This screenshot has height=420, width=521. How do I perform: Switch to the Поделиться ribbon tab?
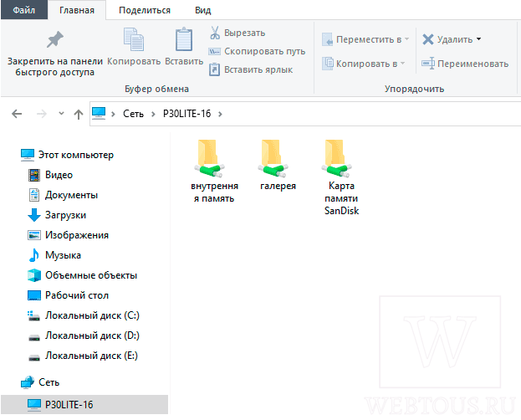[x=145, y=10]
